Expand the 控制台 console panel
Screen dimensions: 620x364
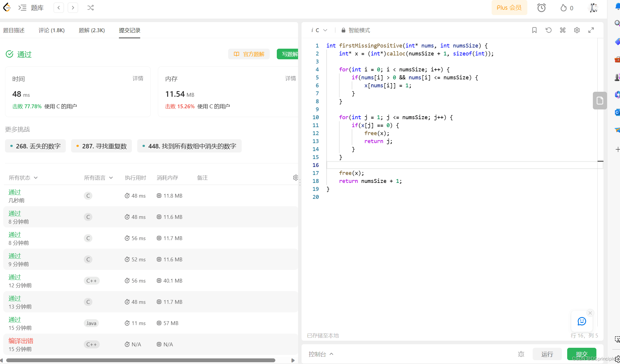point(321,354)
